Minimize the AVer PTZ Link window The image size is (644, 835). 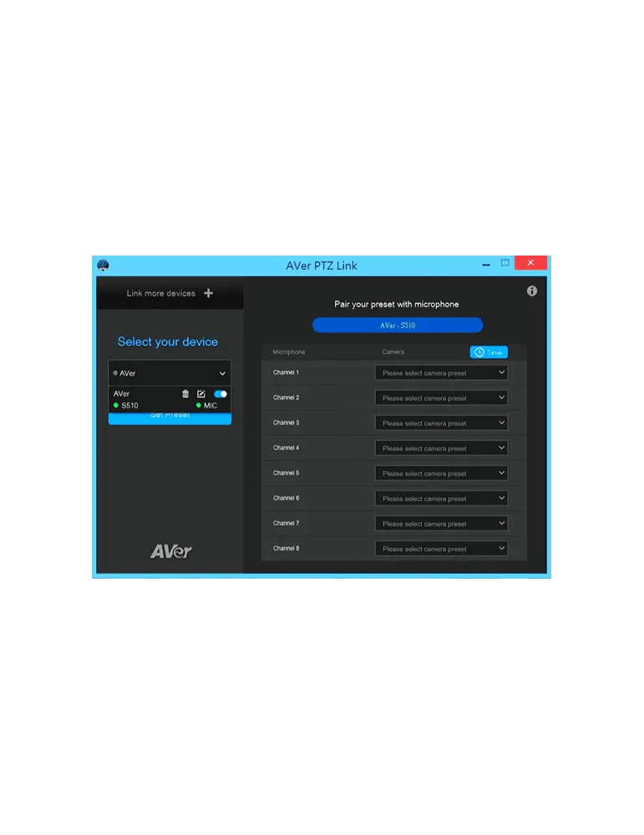486,265
